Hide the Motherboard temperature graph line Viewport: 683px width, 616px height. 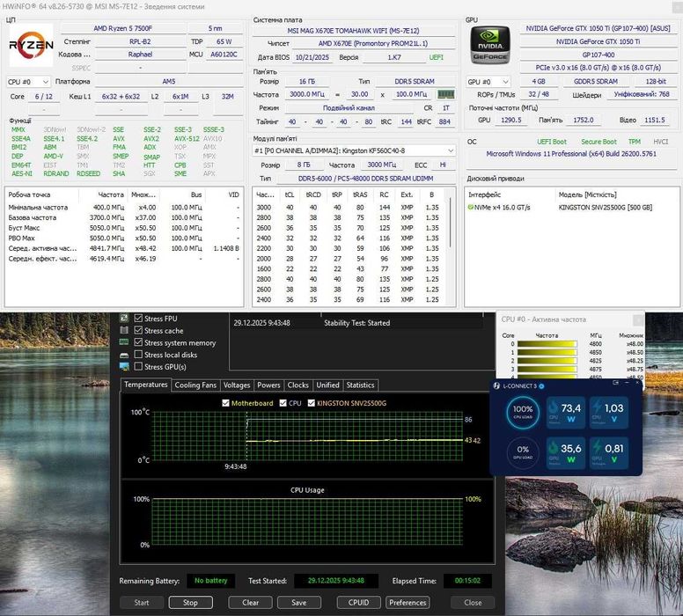pyautogui.click(x=225, y=403)
